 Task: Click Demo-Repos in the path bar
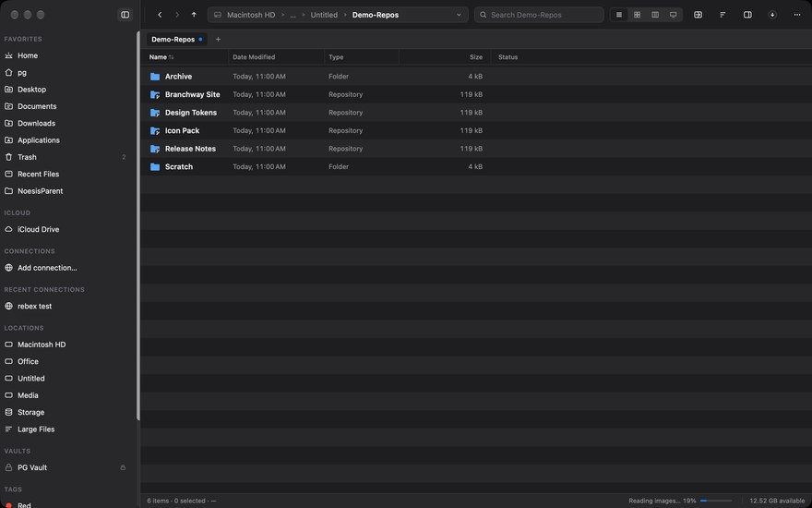[x=376, y=15]
